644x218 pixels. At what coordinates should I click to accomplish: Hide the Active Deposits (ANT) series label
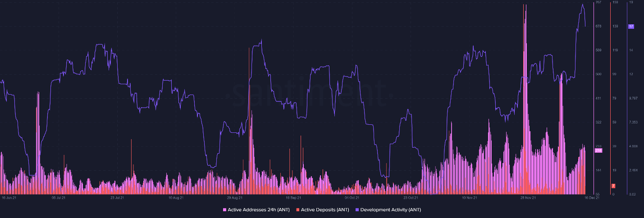pyautogui.click(x=325, y=210)
